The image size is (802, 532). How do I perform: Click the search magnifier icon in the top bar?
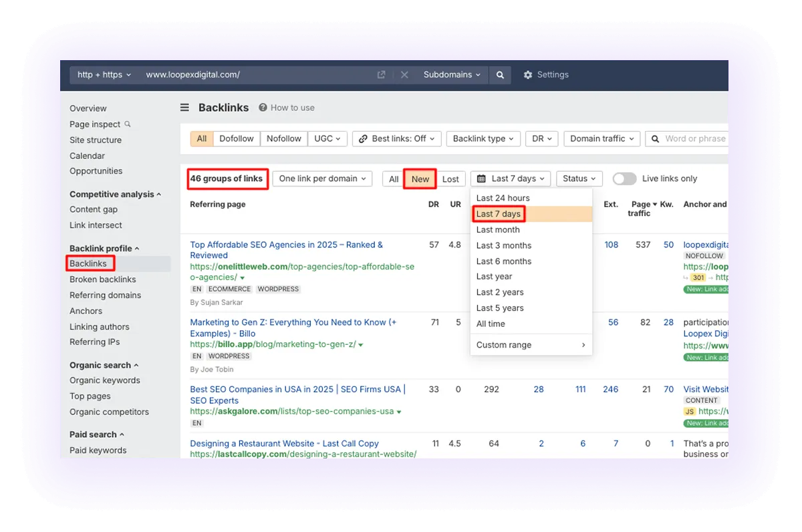point(500,75)
